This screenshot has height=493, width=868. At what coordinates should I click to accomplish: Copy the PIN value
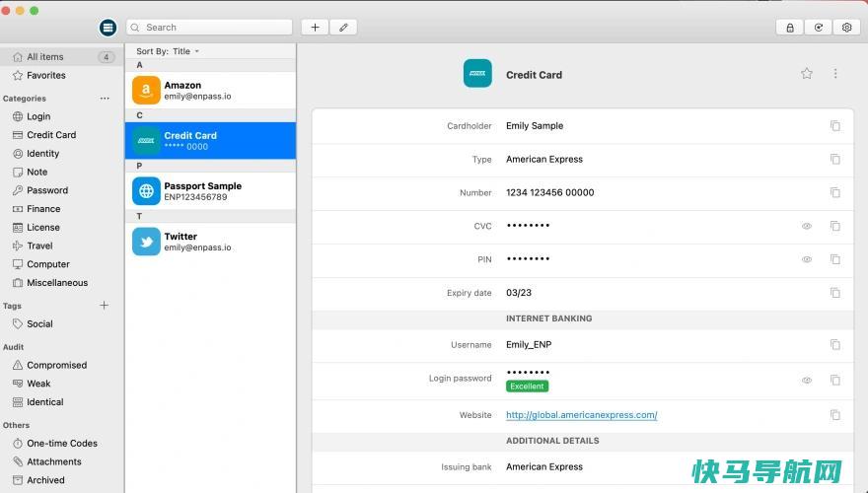835,259
